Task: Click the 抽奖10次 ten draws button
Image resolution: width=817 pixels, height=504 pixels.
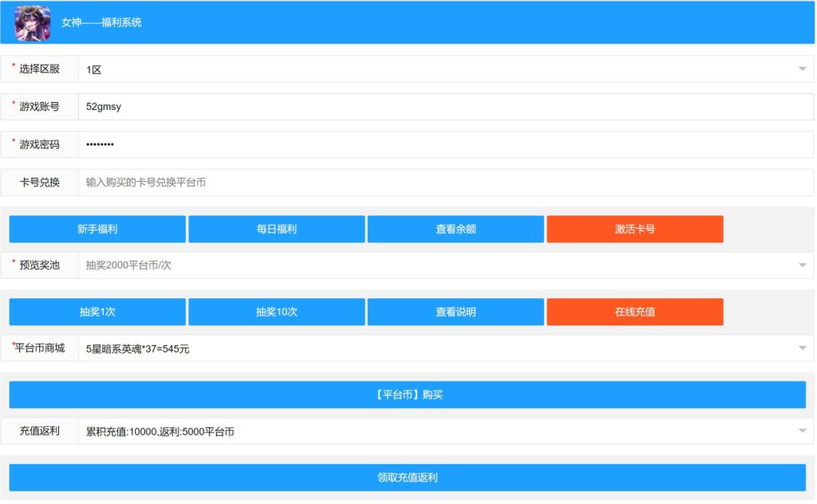Action: point(276,312)
